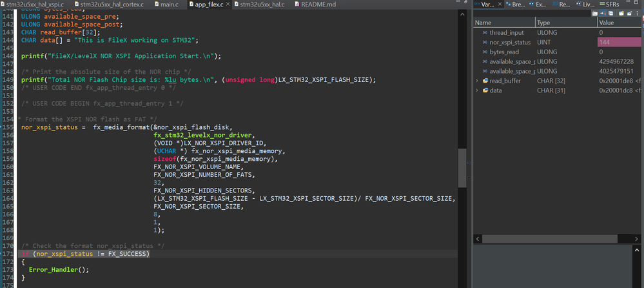Click the data address 0x20001dc8

tap(615, 90)
